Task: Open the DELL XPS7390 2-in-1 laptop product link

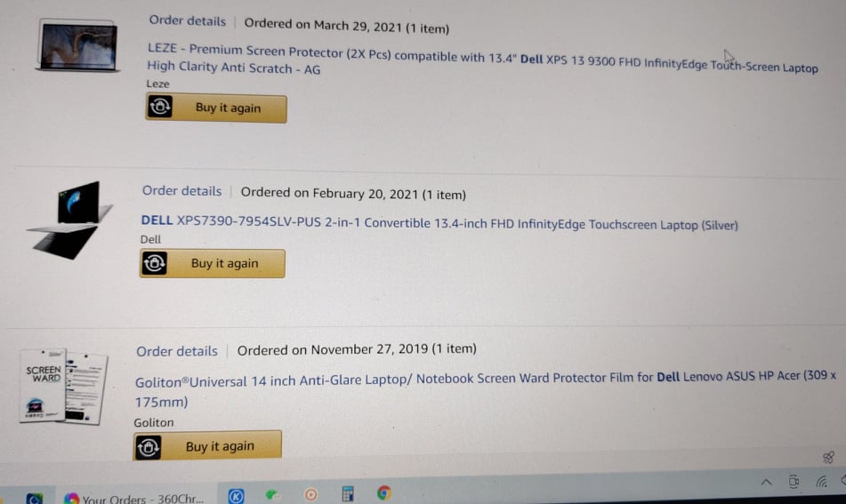Action: pyautogui.click(x=439, y=223)
